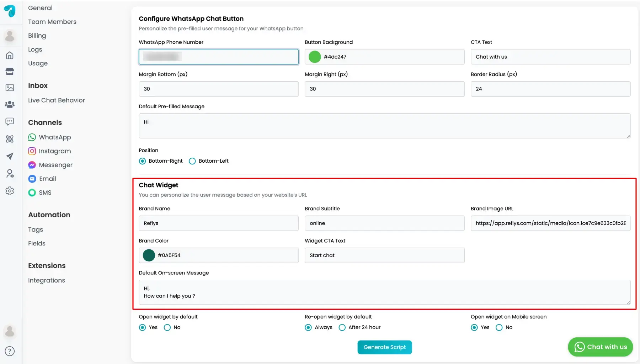Open WhatsApp channel settings
640x364 pixels.
tap(49, 137)
